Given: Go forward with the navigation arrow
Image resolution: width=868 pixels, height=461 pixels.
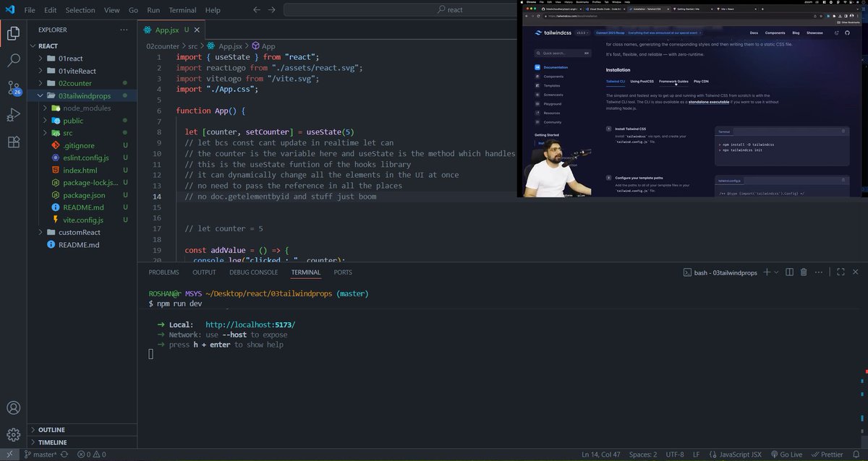Looking at the screenshot, I should pos(272,10).
